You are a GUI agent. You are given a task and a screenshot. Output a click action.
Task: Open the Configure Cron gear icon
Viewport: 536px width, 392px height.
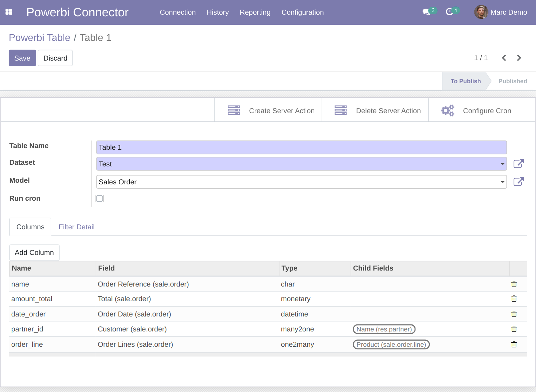coord(447,110)
